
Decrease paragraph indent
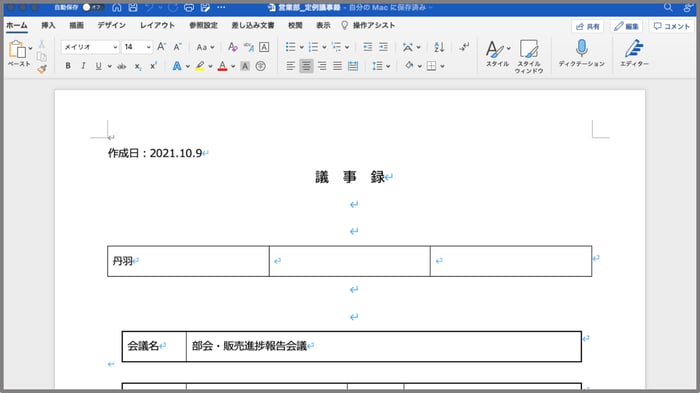point(367,47)
